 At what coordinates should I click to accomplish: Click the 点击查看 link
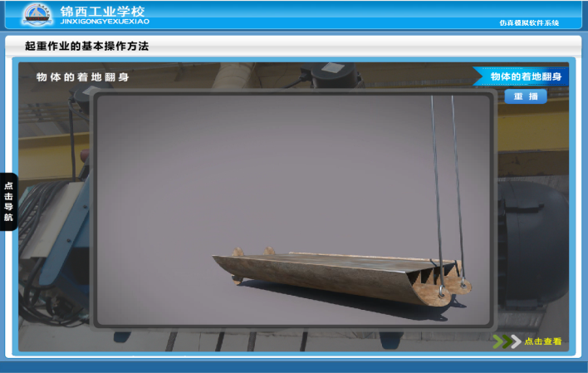point(542,341)
